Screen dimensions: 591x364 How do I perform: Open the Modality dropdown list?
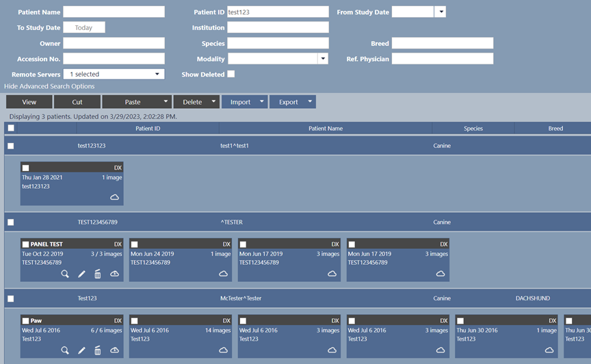pos(323,59)
